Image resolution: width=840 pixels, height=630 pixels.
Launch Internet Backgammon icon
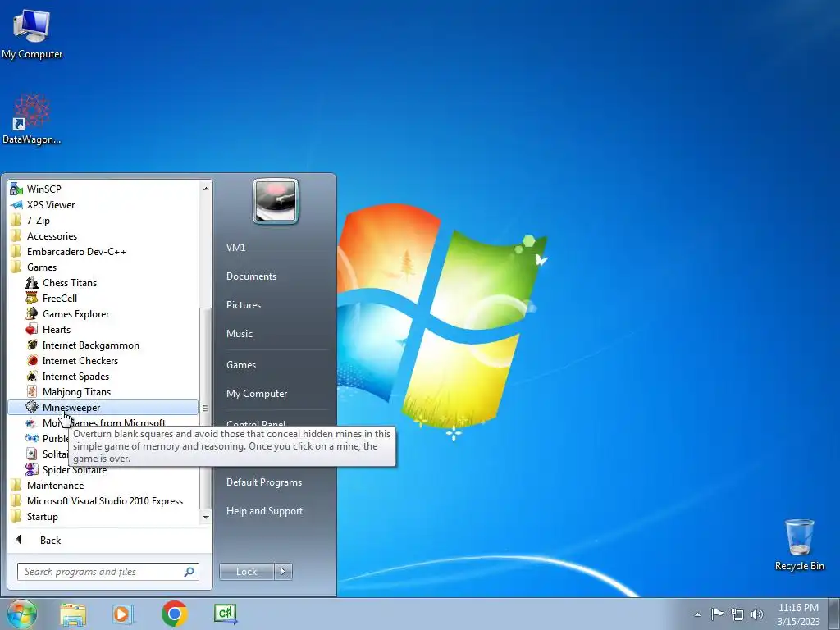[x=32, y=345]
